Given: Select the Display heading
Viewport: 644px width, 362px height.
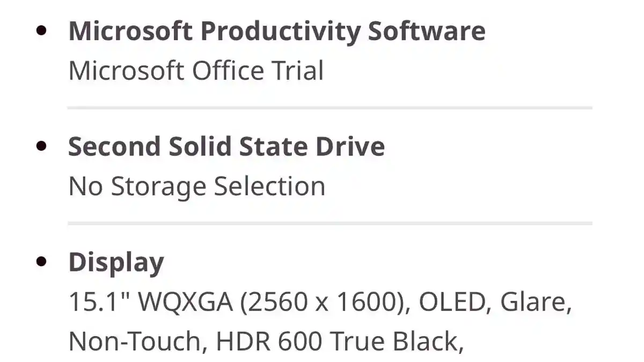Looking at the screenshot, I should (116, 262).
